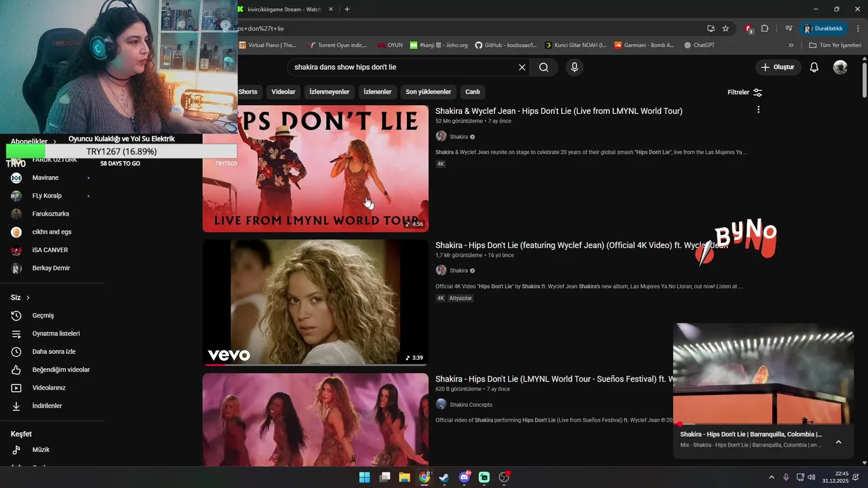Open more options for the Live from LMYNL World Tour video
This screenshot has height=488, width=868.
tap(758, 110)
